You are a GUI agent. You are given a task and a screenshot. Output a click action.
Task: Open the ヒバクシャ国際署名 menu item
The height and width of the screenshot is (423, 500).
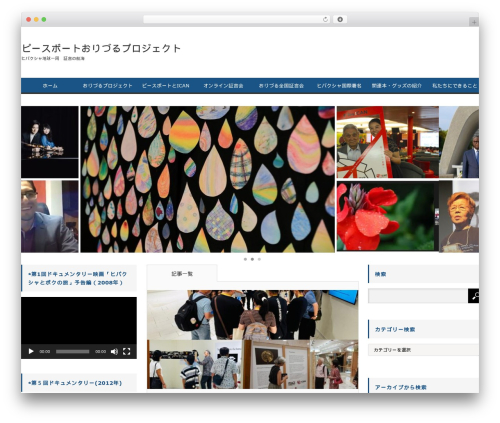point(339,86)
